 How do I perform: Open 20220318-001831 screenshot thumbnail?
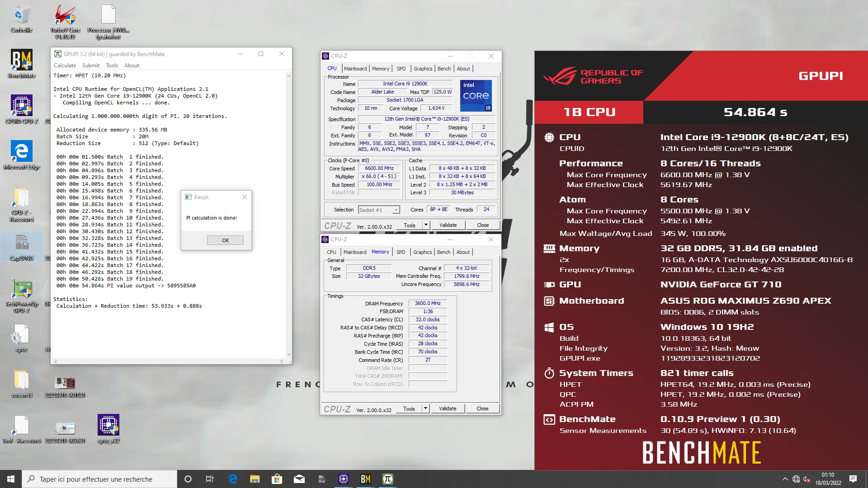65,387
